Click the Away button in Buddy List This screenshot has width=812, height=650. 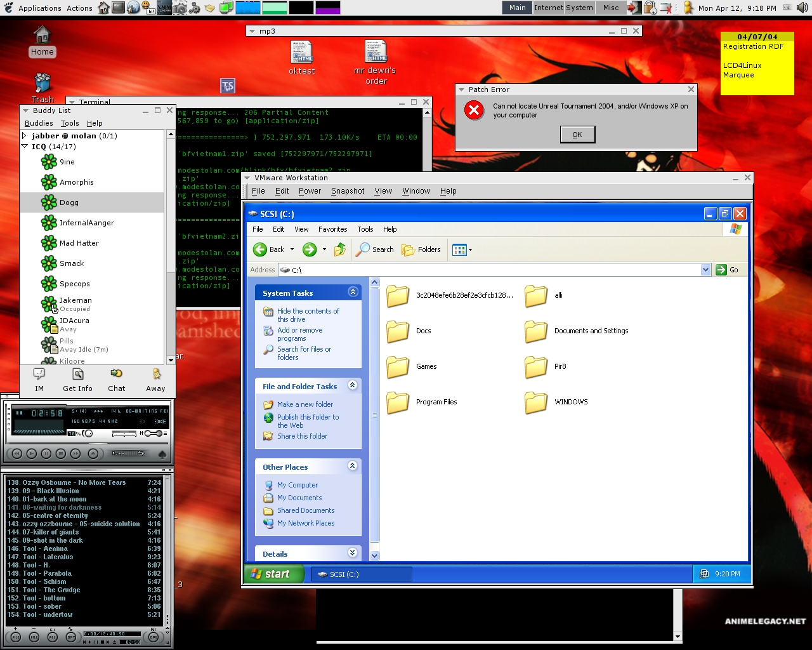155,380
